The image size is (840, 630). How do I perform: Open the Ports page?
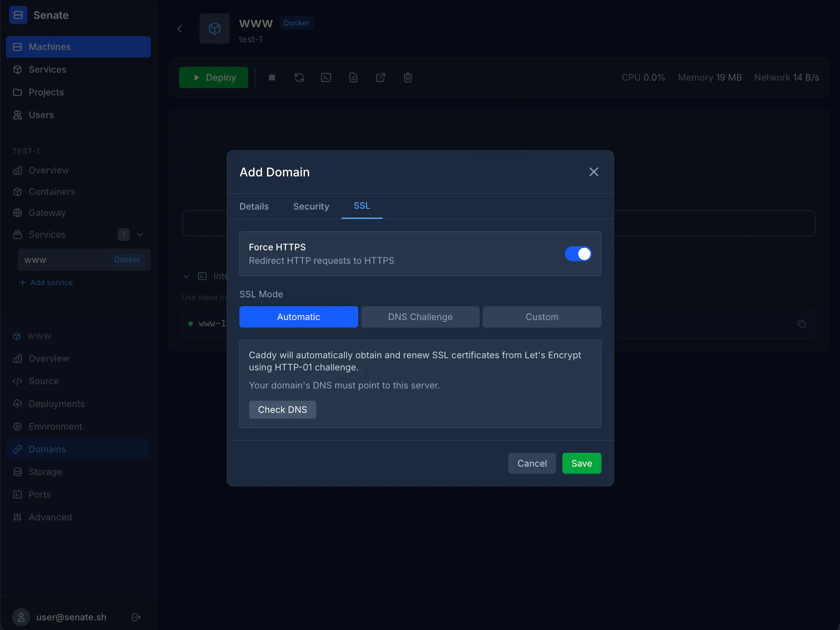point(78,494)
